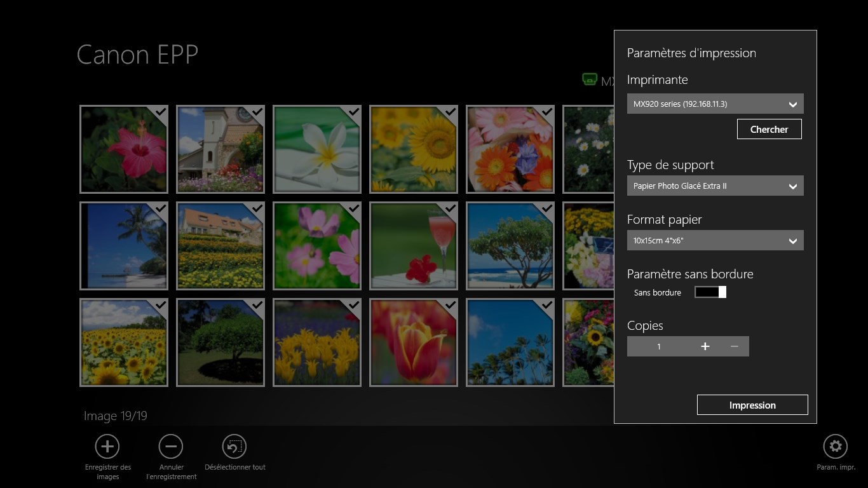
Task: Select the sunflower field under cloudy sky thumbnail
Action: (124, 342)
